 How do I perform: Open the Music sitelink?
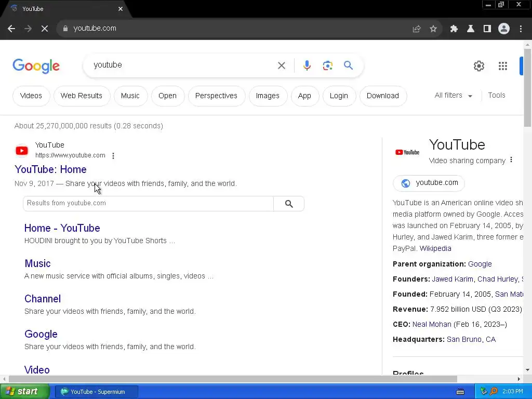coord(37,263)
